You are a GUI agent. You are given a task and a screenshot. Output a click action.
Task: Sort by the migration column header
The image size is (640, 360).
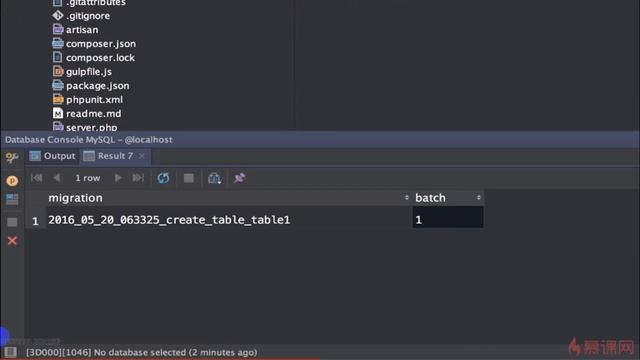228,198
